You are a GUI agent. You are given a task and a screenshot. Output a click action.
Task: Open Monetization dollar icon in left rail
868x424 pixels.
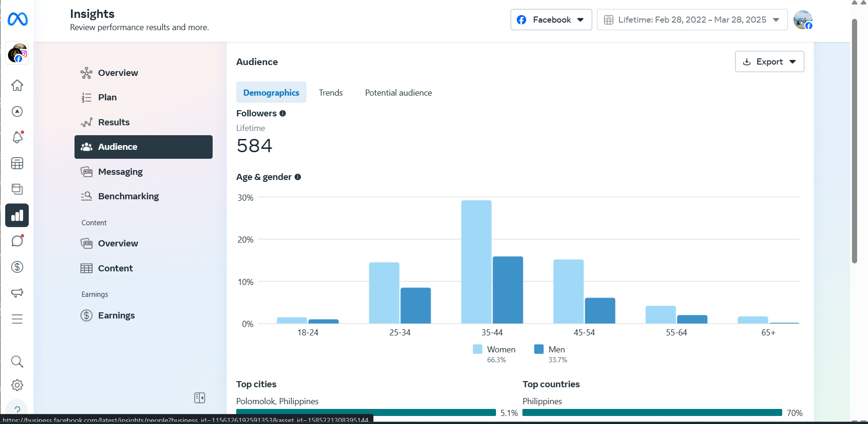click(x=17, y=267)
